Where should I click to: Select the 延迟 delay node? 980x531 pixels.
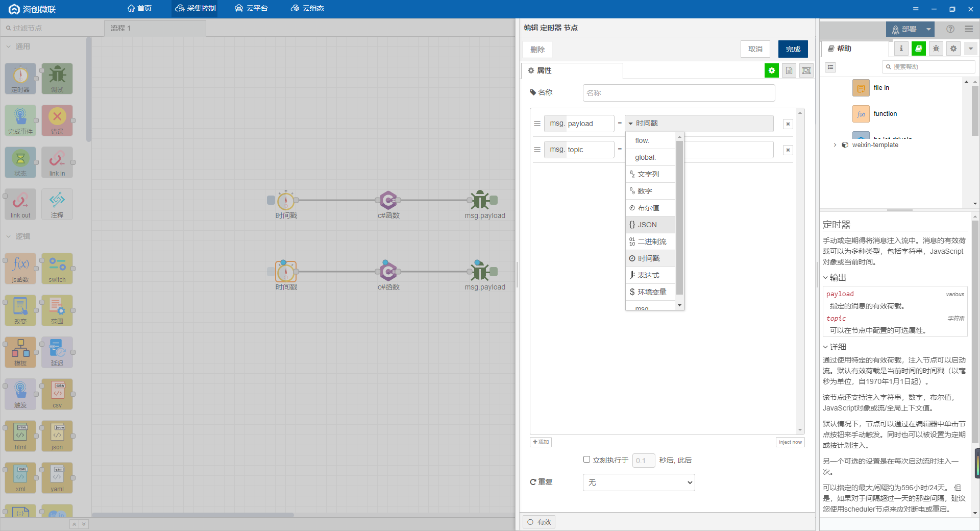click(57, 352)
